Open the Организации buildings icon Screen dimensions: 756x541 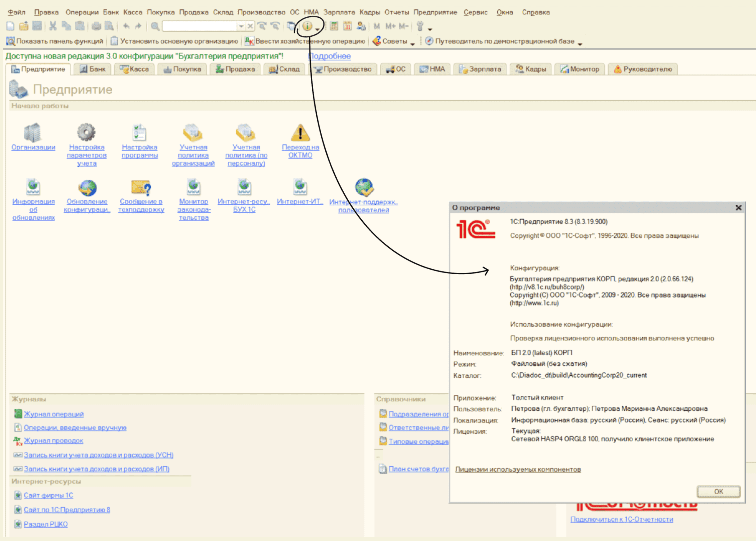(x=33, y=133)
